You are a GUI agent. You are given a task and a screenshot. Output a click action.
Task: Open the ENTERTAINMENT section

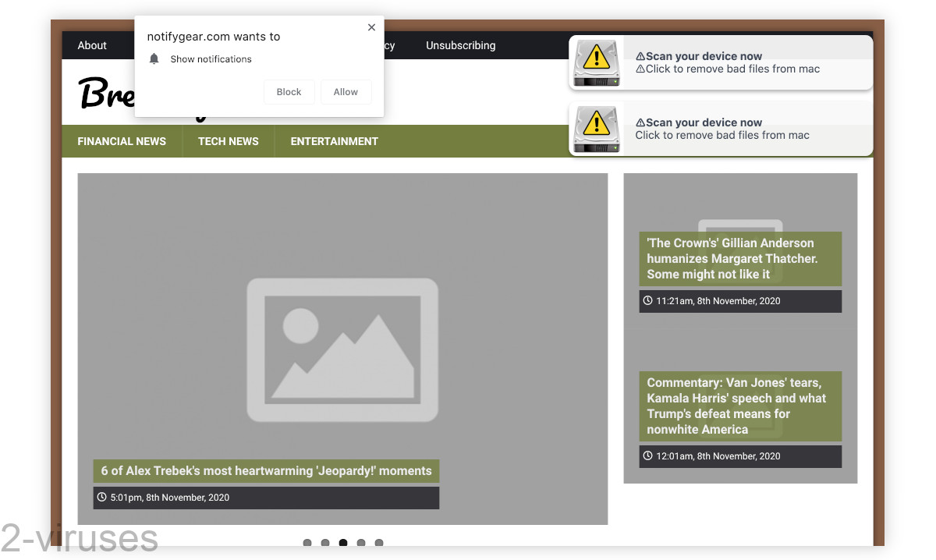[334, 141]
